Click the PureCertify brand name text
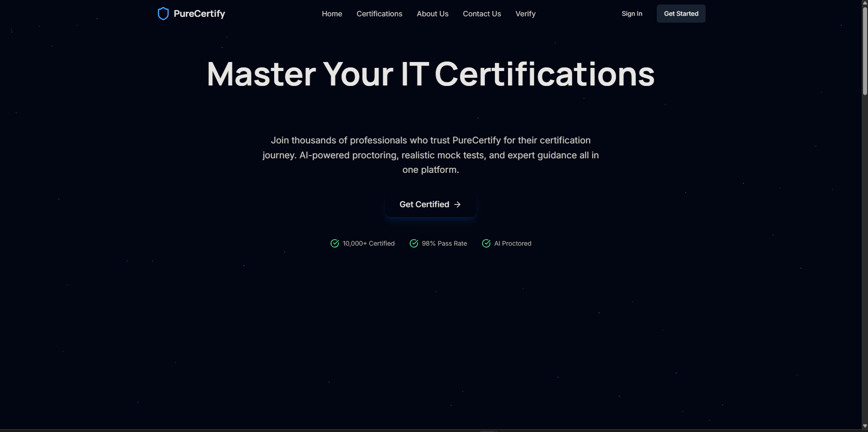The width and height of the screenshot is (868, 432). 199,14
